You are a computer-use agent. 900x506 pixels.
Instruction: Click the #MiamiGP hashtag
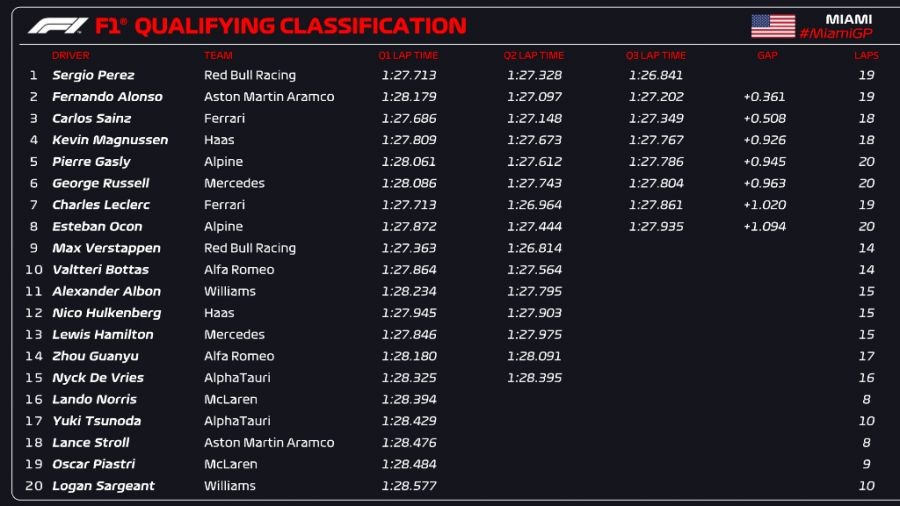[836, 34]
